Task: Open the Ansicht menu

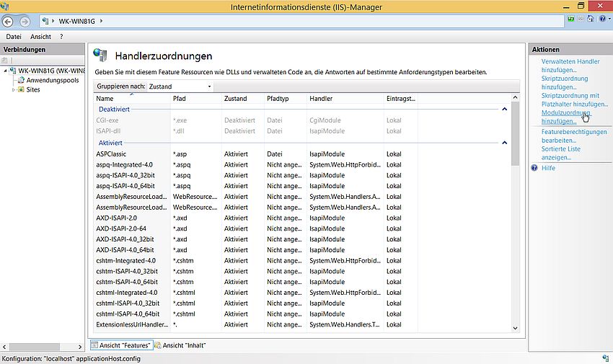Action: pyautogui.click(x=40, y=37)
